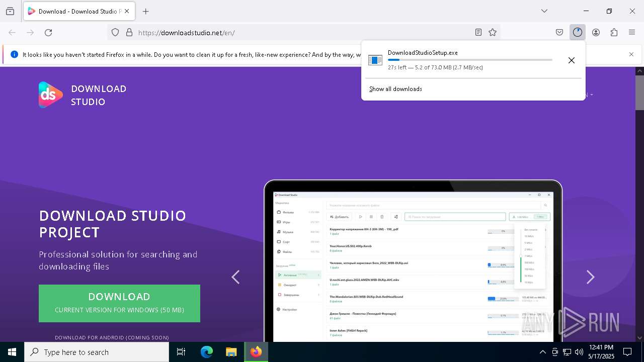This screenshot has width=644, height=362.
Task: Go to the next carousel slide
Action: click(591, 277)
